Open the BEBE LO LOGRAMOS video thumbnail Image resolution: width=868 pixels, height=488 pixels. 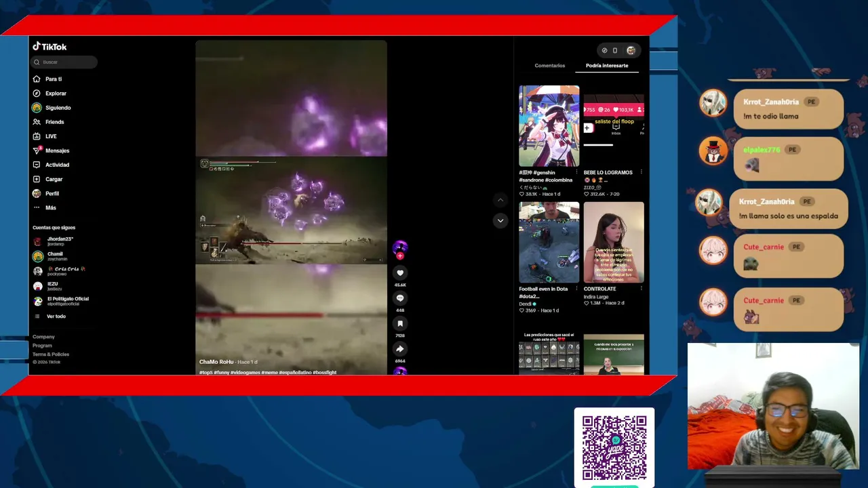point(614,126)
